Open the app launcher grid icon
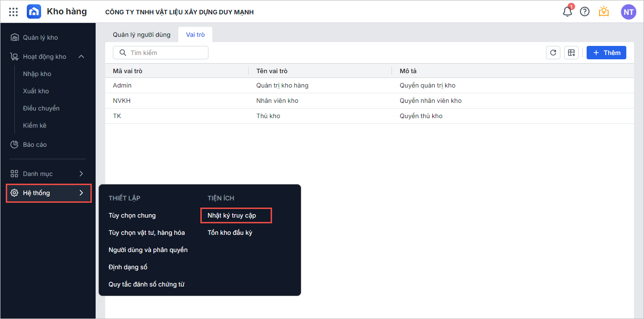This screenshot has width=644, height=319. [x=13, y=12]
